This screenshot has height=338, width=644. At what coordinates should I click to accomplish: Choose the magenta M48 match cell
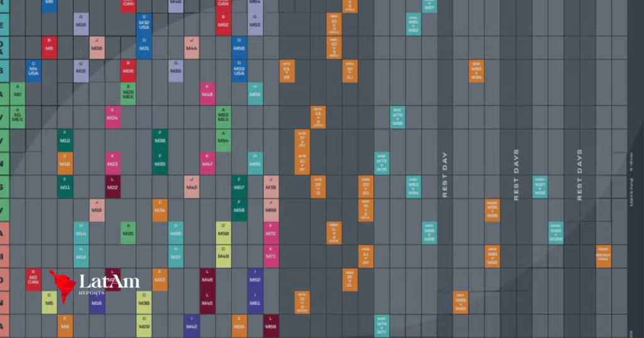tap(208, 94)
